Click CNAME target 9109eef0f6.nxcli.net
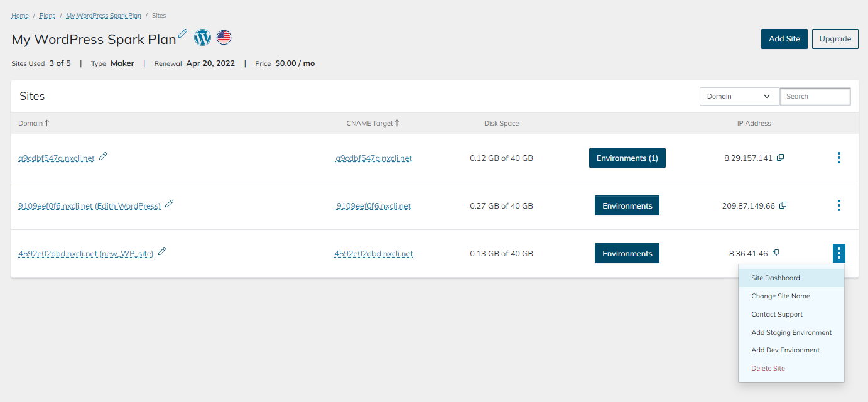The image size is (868, 402). (x=374, y=206)
